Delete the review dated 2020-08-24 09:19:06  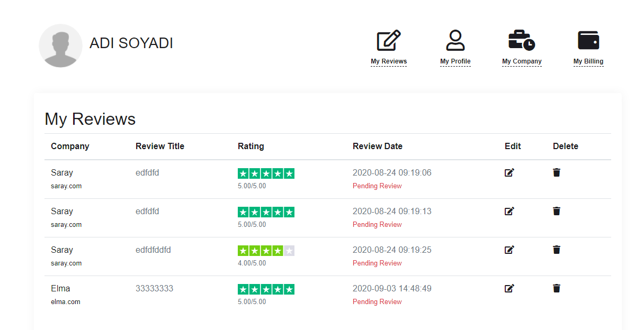pos(557,172)
